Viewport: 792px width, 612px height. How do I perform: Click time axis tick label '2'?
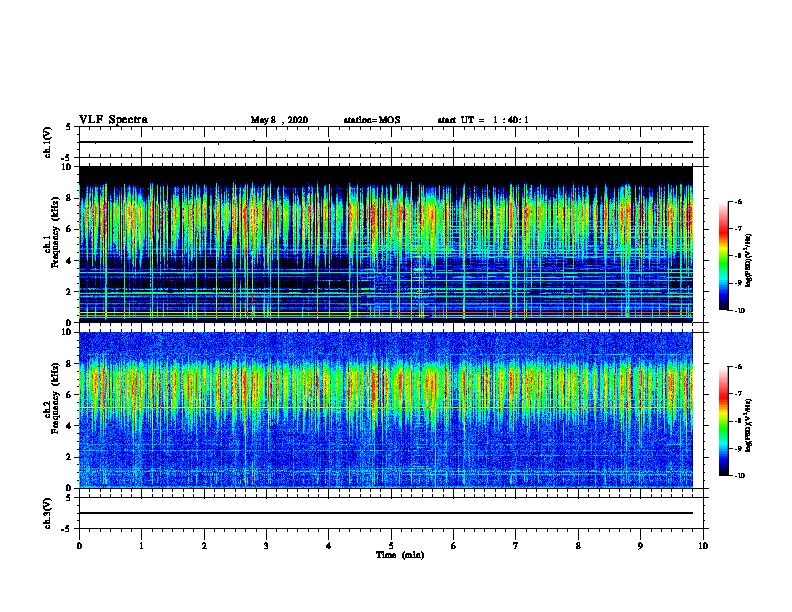pos(204,546)
